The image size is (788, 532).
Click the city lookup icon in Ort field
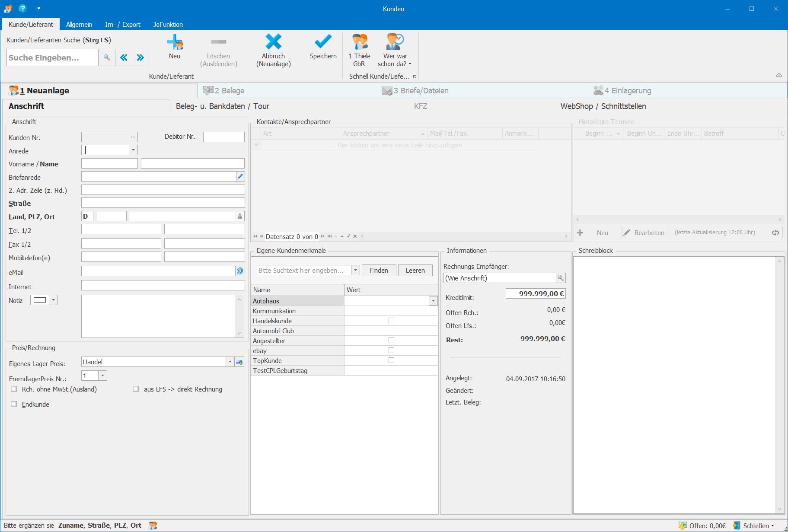click(x=240, y=216)
